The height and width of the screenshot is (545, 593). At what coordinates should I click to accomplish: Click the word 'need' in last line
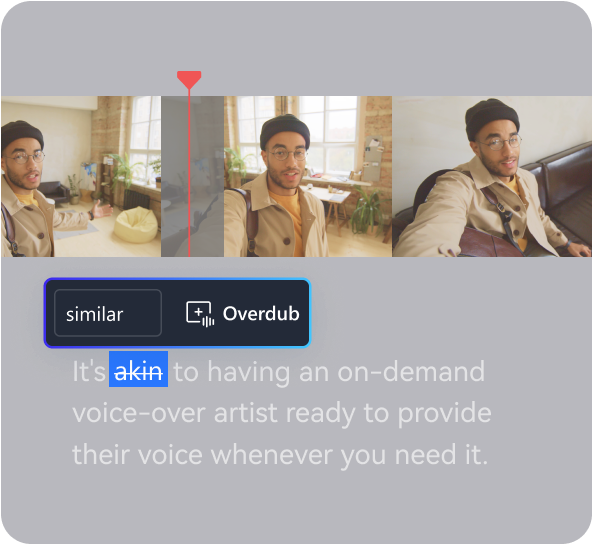click(x=425, y=455)
